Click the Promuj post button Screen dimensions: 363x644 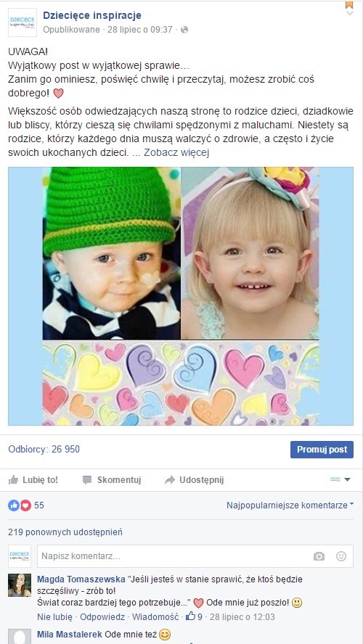pyautogui.click(x=322, y=450)
